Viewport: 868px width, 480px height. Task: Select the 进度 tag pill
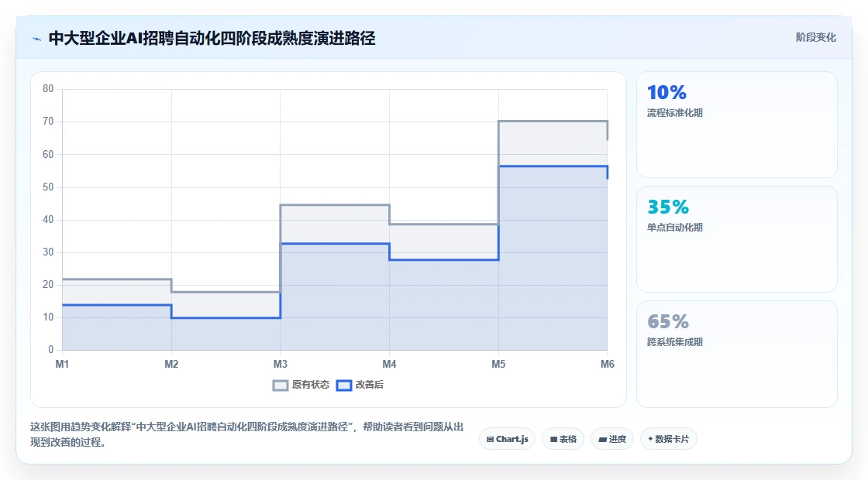[612, 439]
